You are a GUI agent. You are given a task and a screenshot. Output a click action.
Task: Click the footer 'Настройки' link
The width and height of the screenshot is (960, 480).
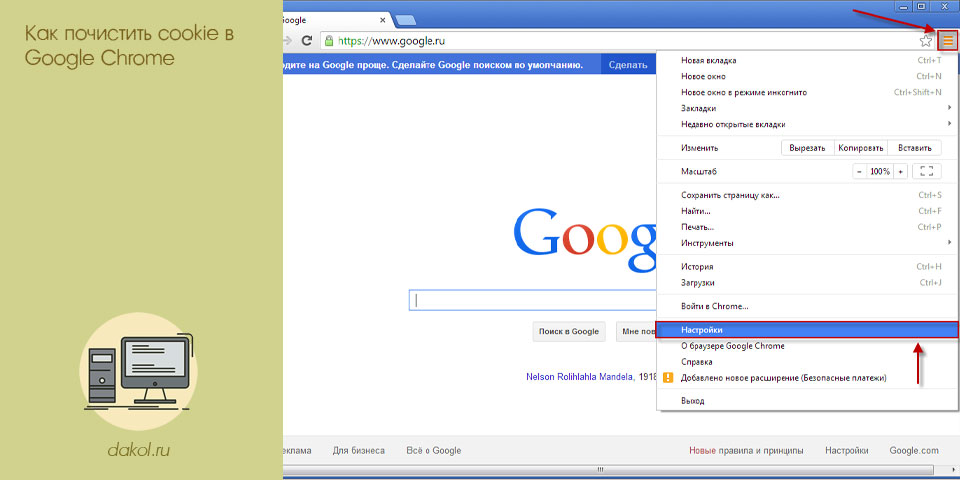[x=846, y=451]
